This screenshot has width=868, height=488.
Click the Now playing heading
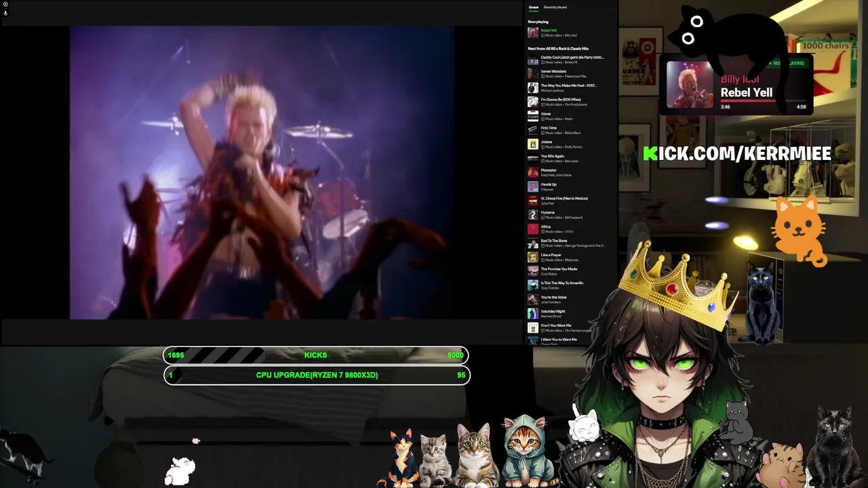[538, 22]
